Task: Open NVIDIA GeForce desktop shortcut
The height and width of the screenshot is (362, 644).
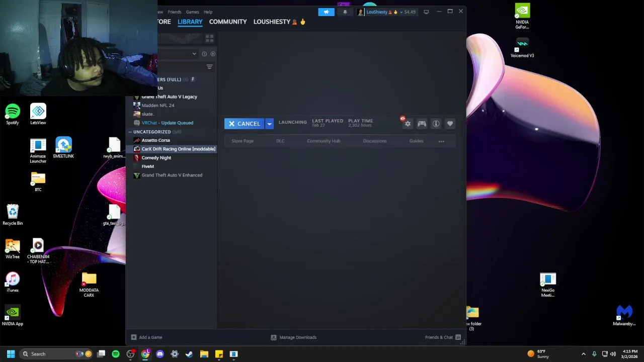Action: pos(522,17)
